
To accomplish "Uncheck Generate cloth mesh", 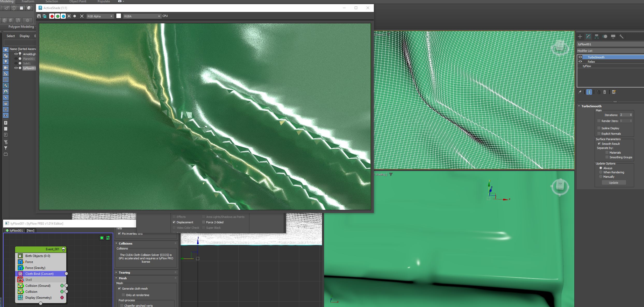I will (x=119, y=289).
